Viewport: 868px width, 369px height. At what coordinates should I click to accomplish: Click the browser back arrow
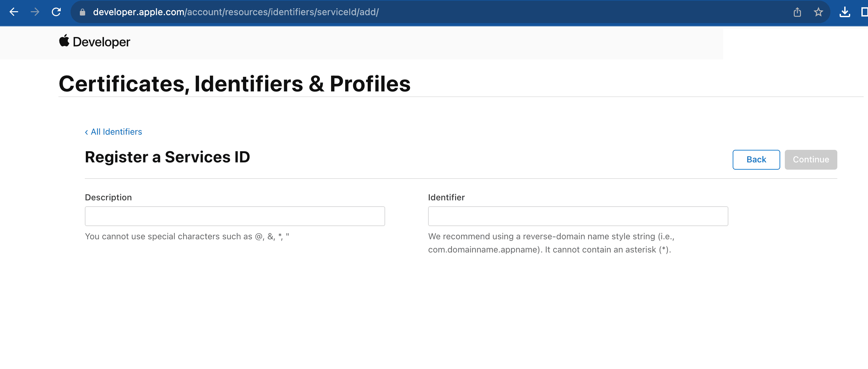pos(14,12)
